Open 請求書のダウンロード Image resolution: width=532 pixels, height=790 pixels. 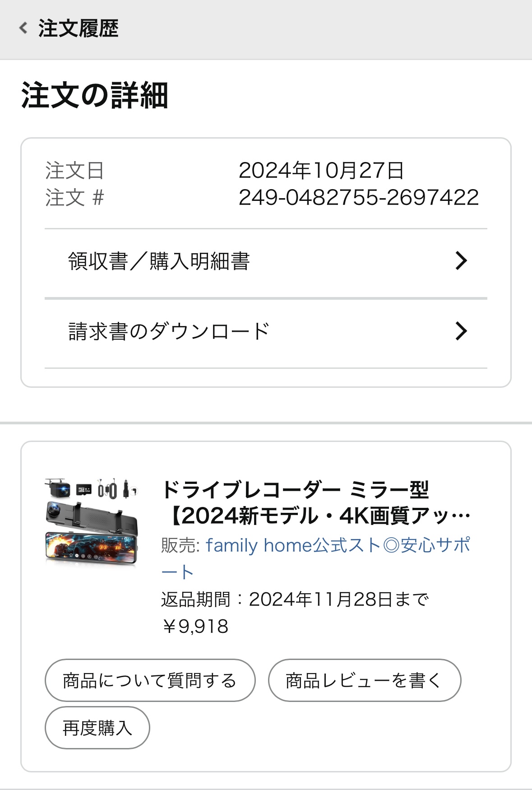[169, 331]
